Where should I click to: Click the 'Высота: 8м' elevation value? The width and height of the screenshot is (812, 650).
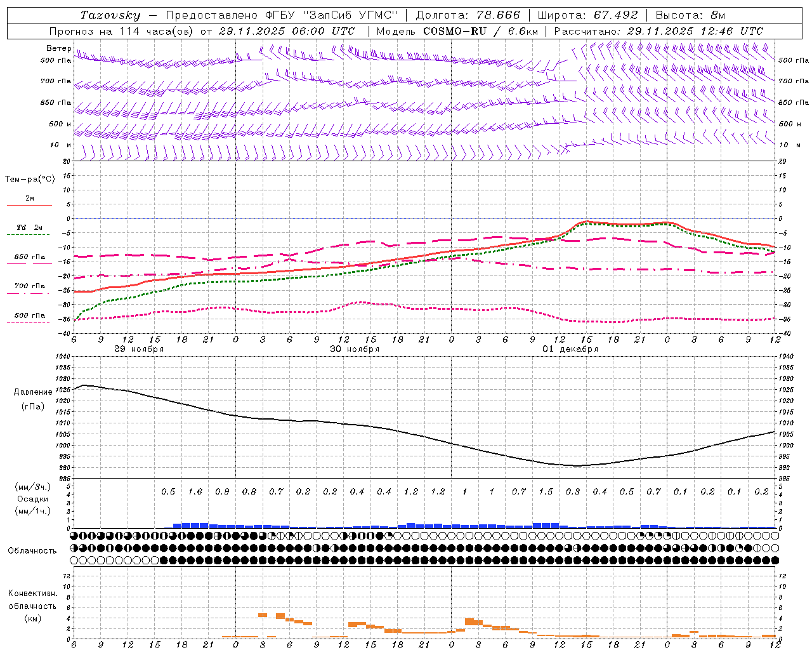click(690, 15)
